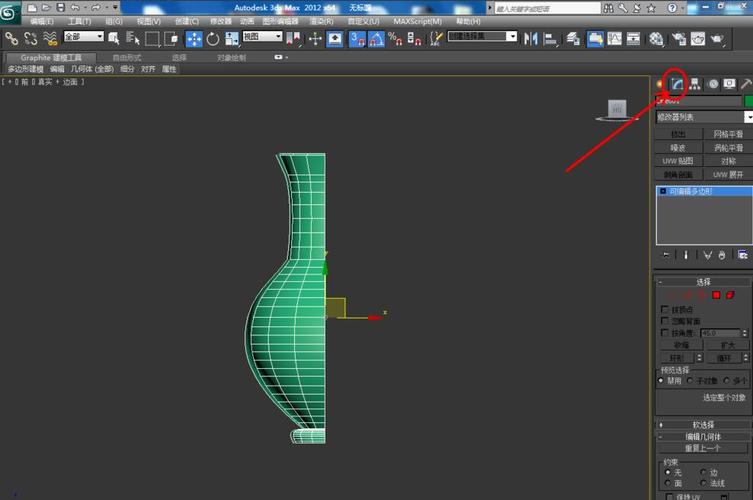Click the Render teapot icon
This screenshot has width=753, height=500.
click(718, 38)
